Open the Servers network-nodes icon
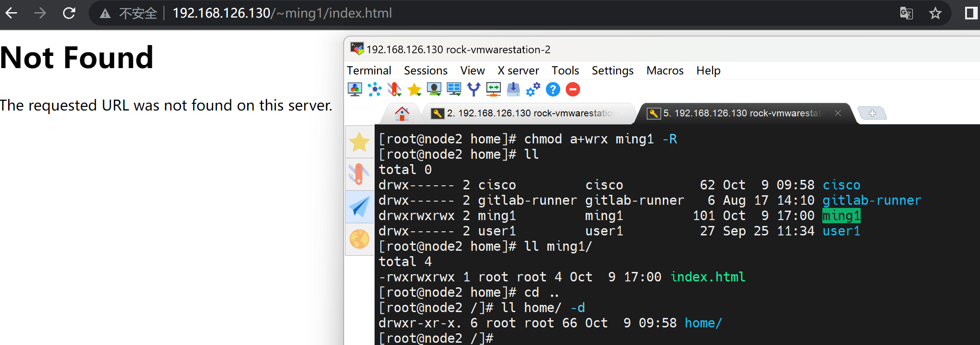 click(x=374, y=89)
